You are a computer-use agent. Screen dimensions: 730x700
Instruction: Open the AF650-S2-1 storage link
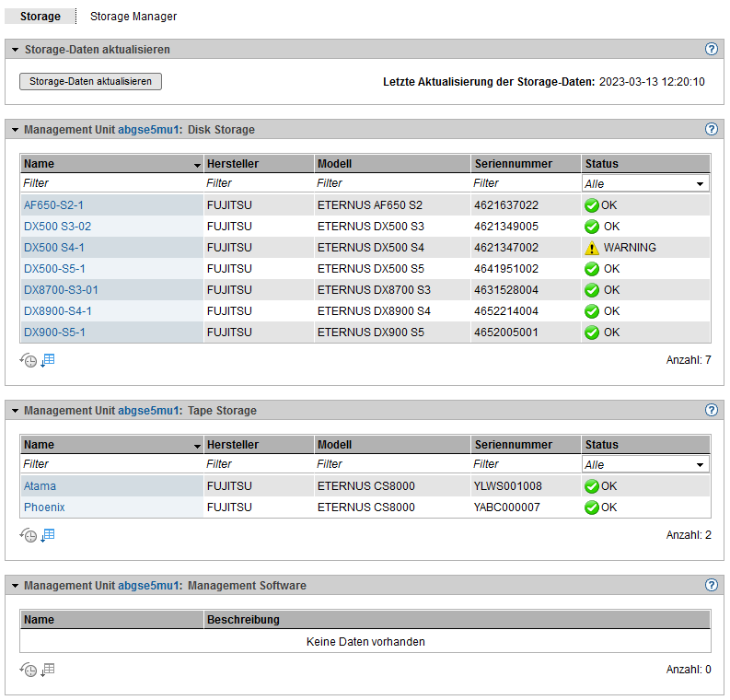[53, 205]
